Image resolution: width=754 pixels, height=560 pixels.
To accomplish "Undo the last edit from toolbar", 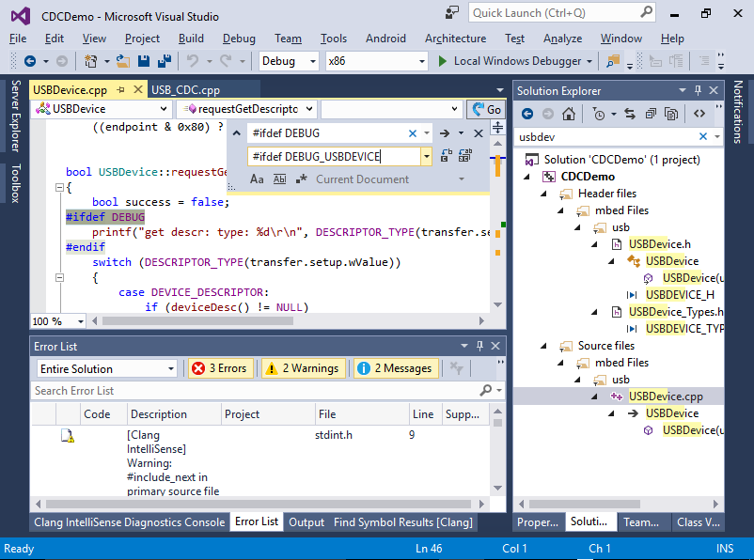I will [193, 61].
